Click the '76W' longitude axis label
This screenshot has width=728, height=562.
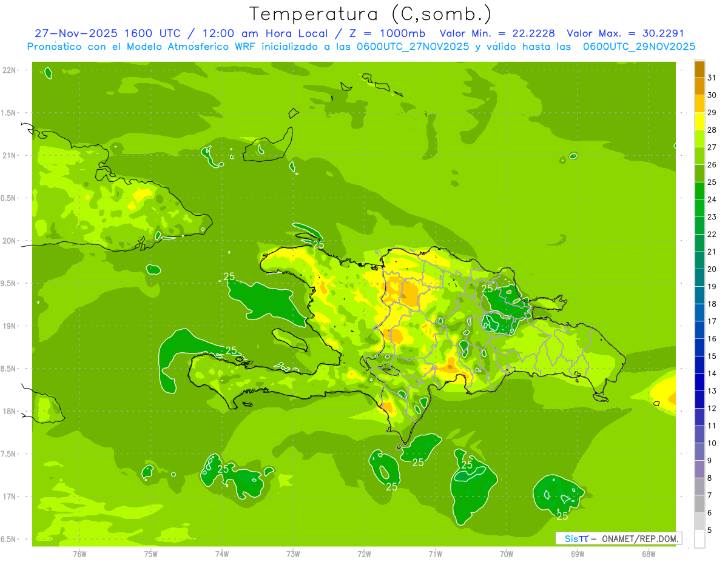coord(79,554)
